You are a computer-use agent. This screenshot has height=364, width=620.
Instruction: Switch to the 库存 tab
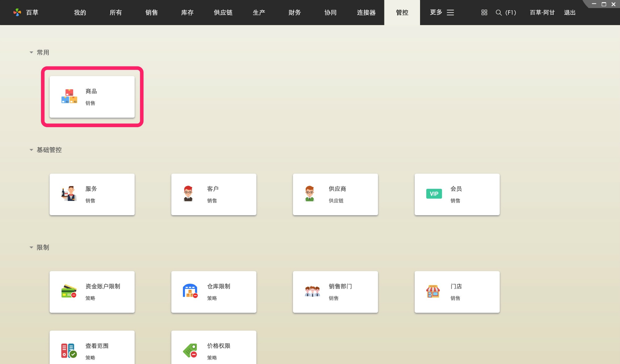(187, 12)
